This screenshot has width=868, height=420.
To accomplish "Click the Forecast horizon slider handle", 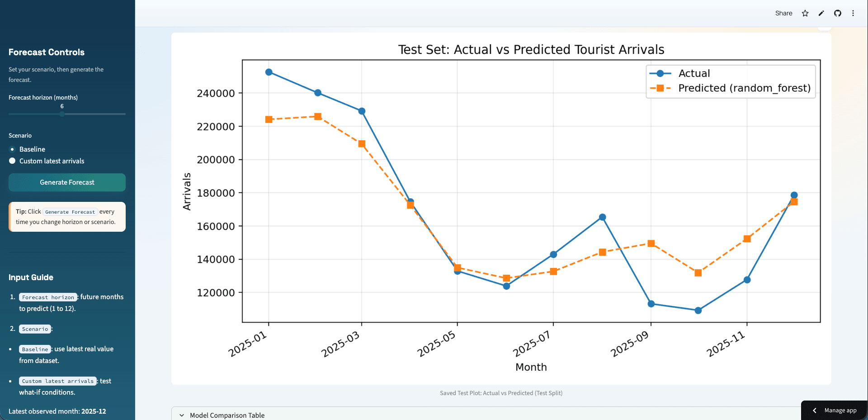I will 62,114.
